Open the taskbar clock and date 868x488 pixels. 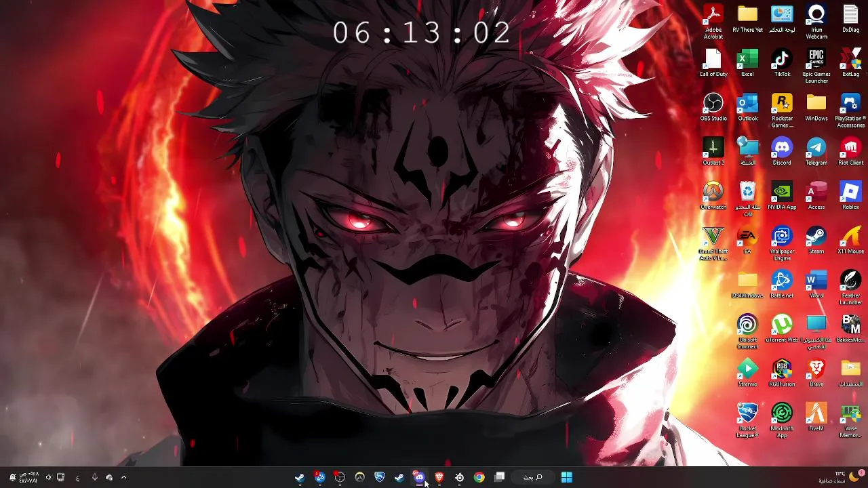pos(28,477)
